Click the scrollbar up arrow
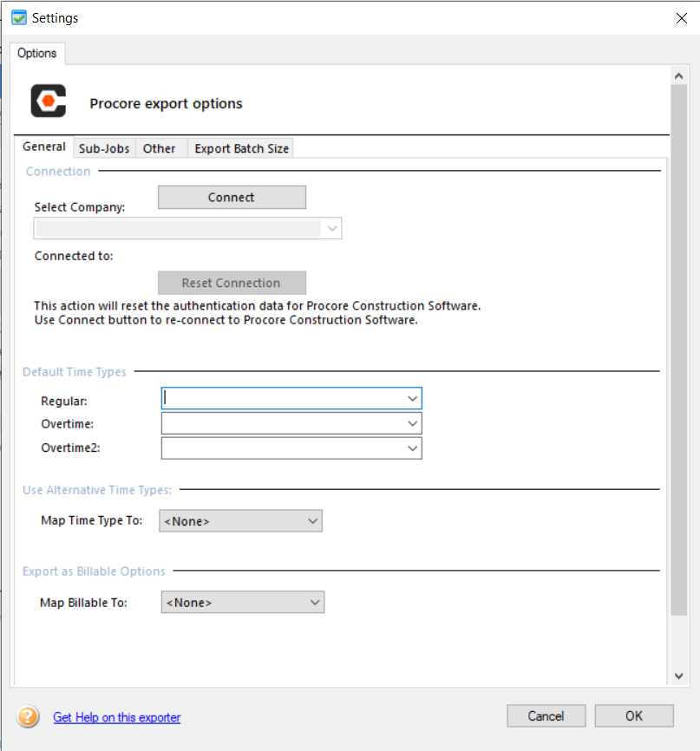The image size is (700, 751). 678,76
